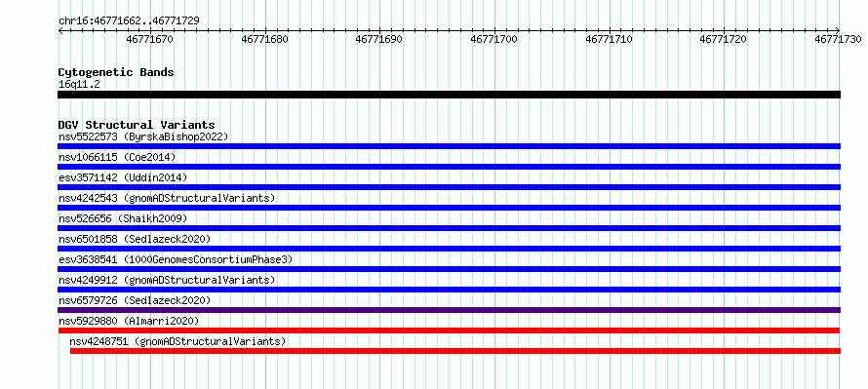This screenshot has width=868, height=389.
Task: Click the blue bar under nsv6501858
Action: (449, 249)
